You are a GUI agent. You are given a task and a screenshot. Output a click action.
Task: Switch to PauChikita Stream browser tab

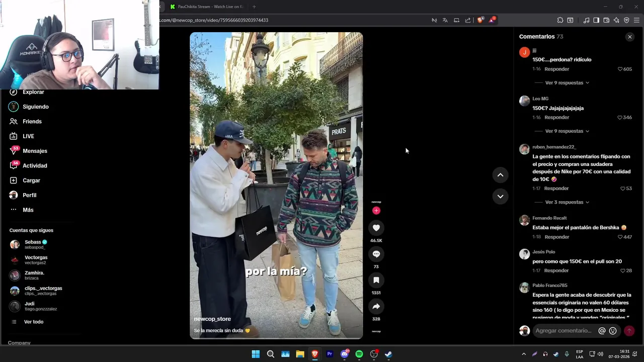[x=206, y=7]
